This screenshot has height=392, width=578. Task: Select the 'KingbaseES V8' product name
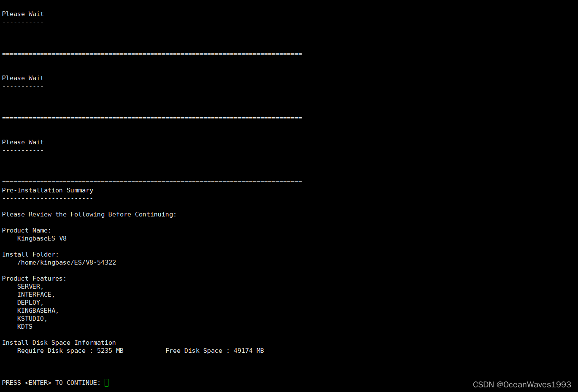click(42, 238)
